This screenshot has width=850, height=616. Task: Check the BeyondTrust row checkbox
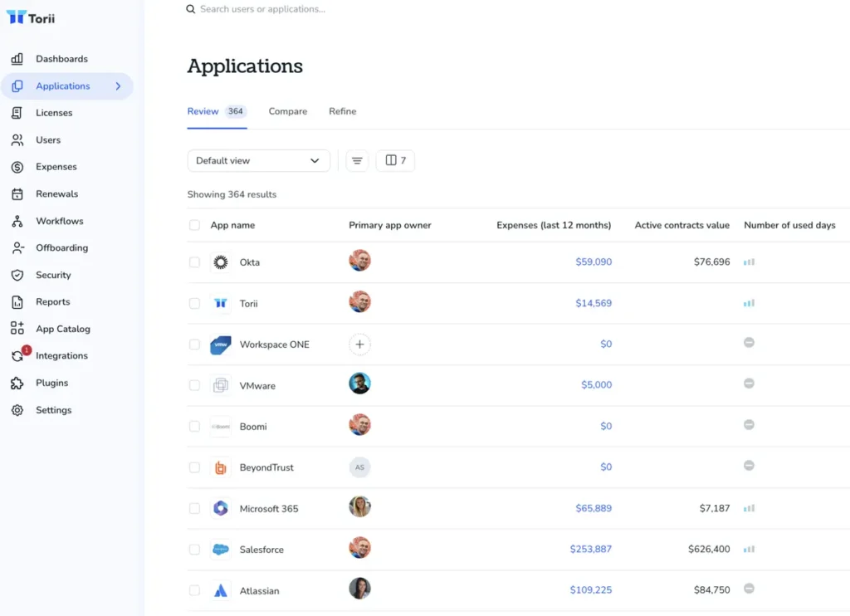pos(194,467)
